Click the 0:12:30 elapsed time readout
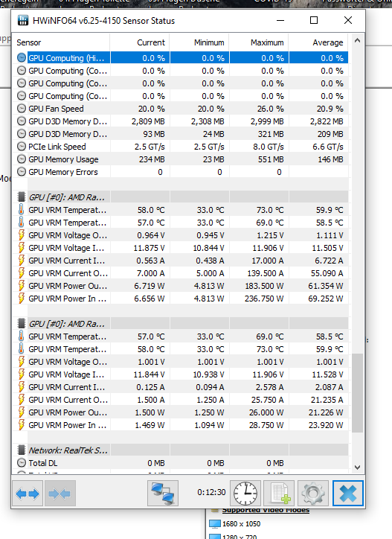This screenshot has height=539, width=392. tap(211, 492)
